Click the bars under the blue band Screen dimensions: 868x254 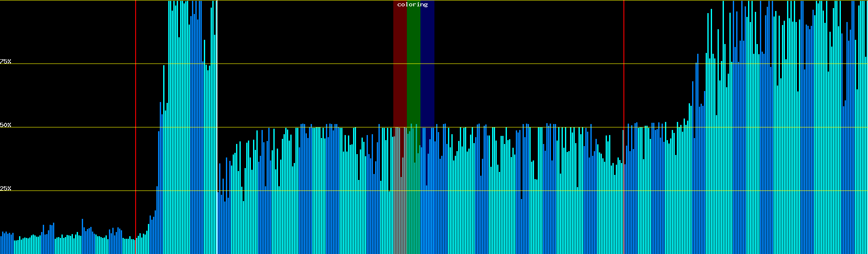[x=428, y=212]
